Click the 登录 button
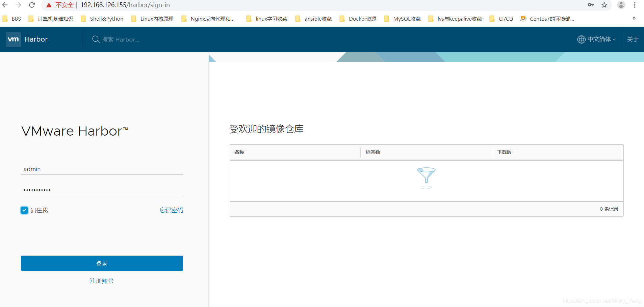644x307 pixels. click(102, 263)
